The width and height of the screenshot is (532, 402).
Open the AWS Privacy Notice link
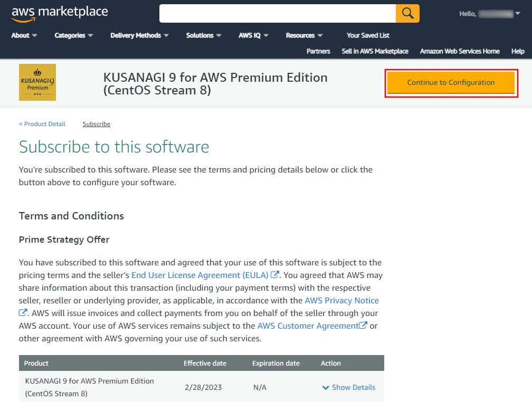point(341,301)
